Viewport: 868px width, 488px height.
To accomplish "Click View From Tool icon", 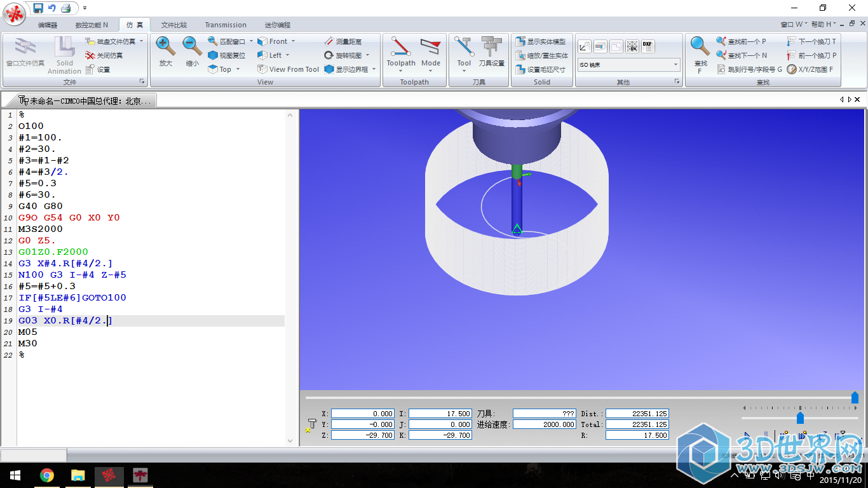I will [262, 69].
